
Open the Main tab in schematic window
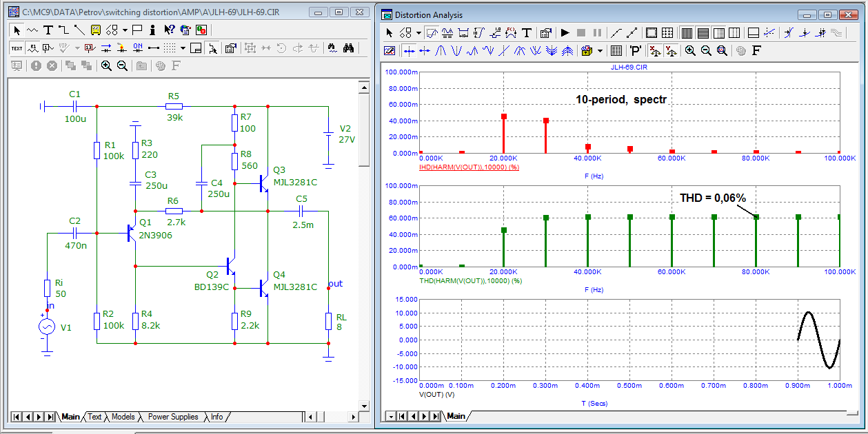70,417
